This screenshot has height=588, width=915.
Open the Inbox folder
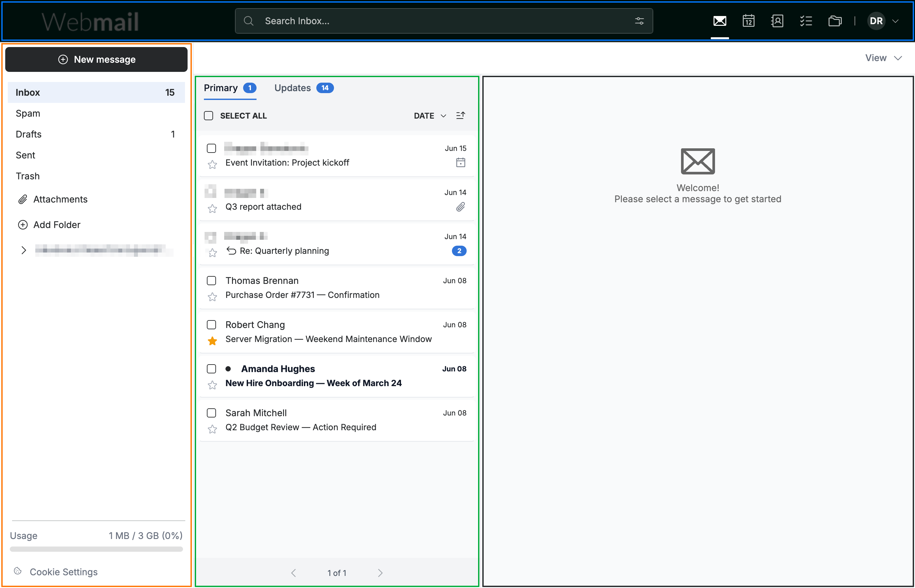tap(96, 92)
